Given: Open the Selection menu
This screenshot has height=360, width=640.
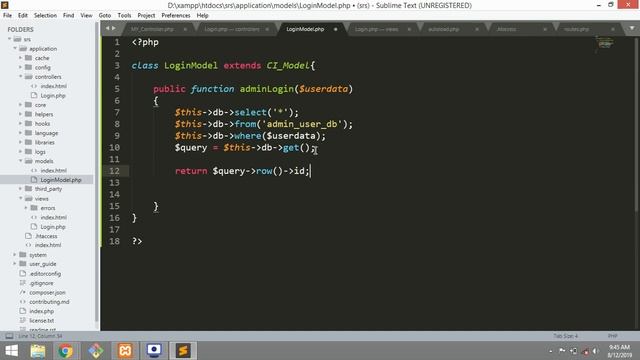Looking at the screenshot, I should tap(45, 16).
